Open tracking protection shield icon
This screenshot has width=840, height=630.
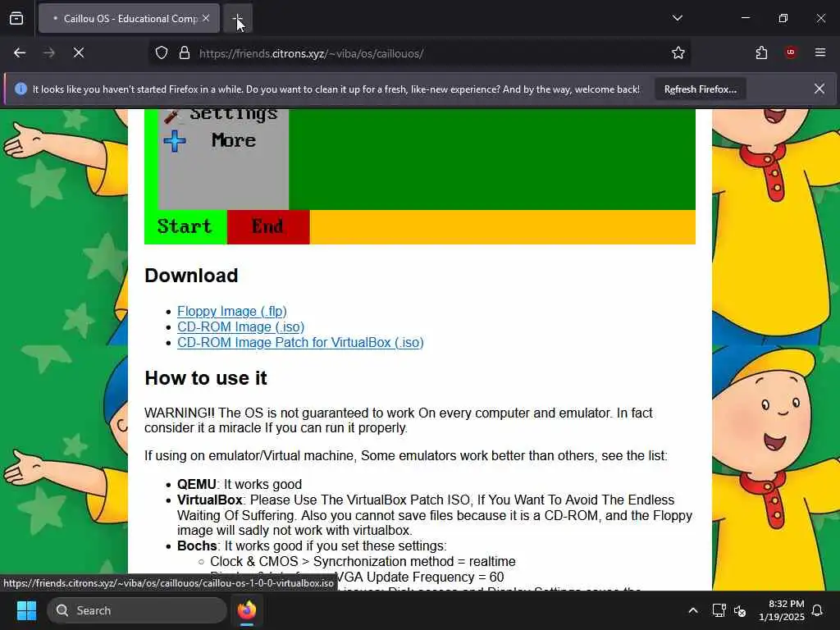pos(162,53)
